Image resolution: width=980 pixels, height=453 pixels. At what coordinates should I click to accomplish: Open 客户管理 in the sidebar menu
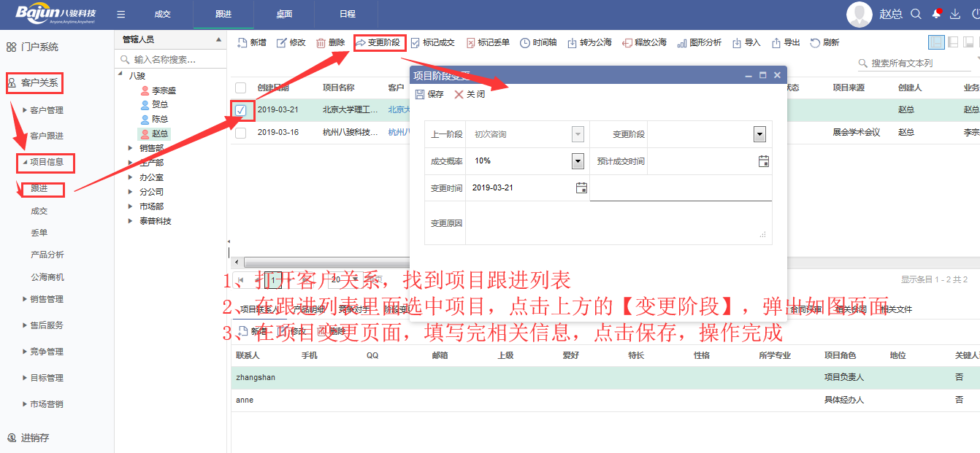tap(47, 110)
